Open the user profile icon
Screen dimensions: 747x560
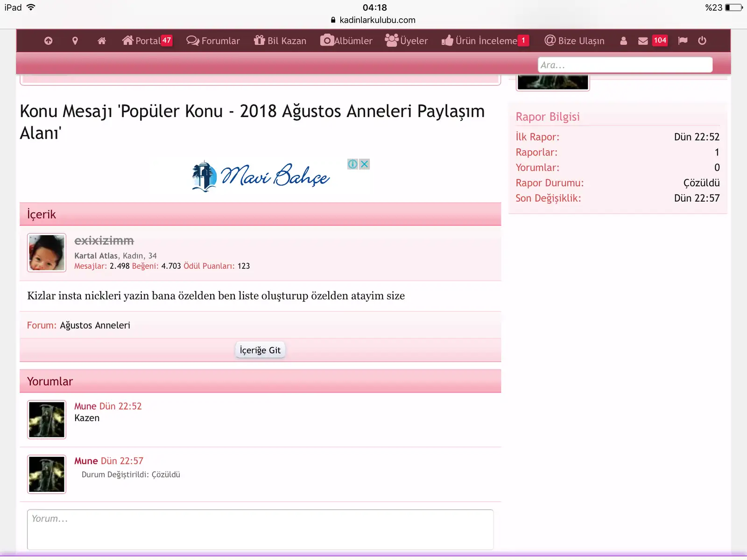tap(623, 41)
